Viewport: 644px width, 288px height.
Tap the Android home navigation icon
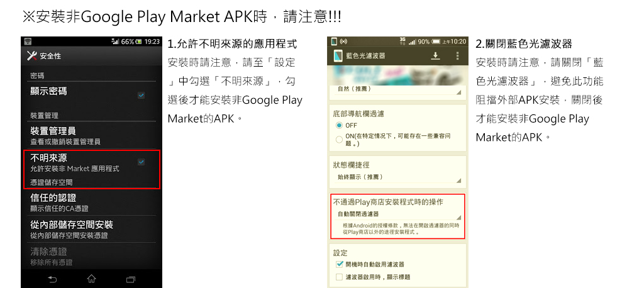tap(91, 279)
